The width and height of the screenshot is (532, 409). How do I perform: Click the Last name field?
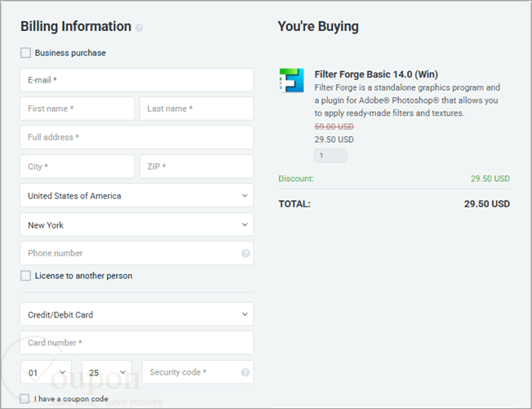pyautogui.click(x=197, y=109)
